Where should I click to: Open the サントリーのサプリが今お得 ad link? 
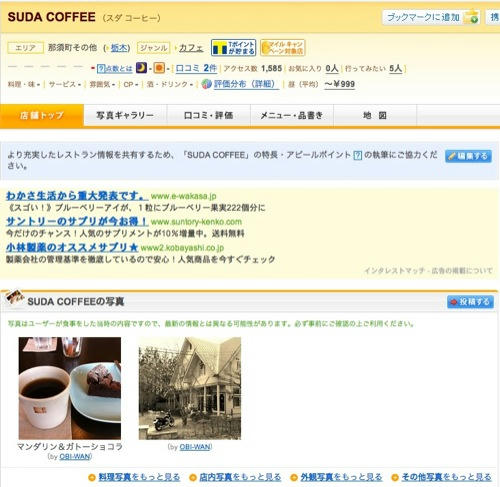pyautogui.click(x=77, y=221)
